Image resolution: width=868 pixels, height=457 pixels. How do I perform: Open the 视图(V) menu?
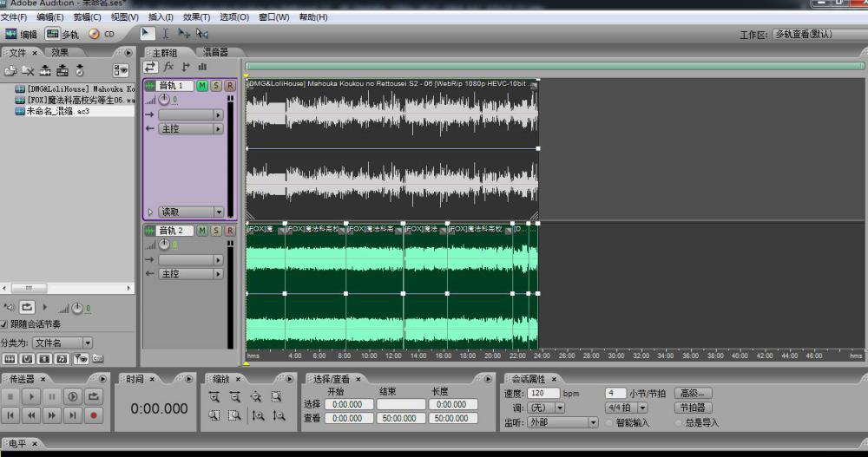click(124, 17)
